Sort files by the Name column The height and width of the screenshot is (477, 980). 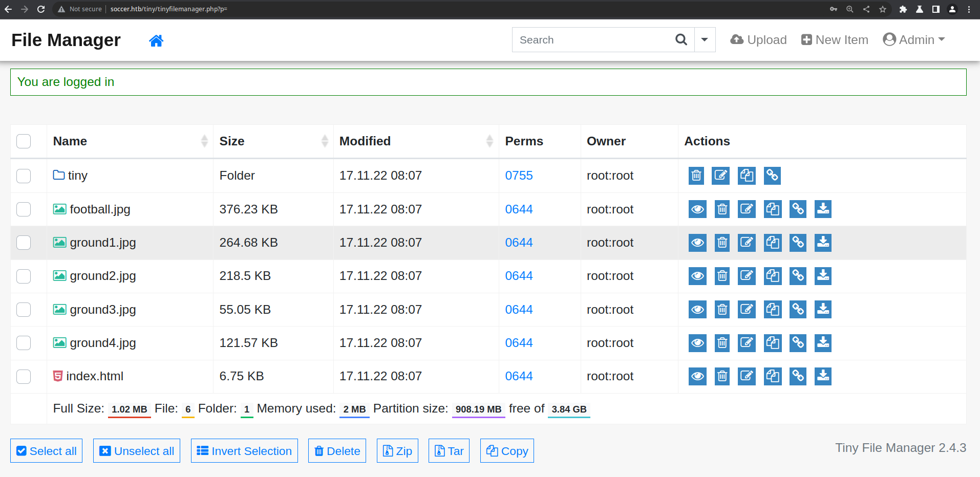tap(70, 141)
